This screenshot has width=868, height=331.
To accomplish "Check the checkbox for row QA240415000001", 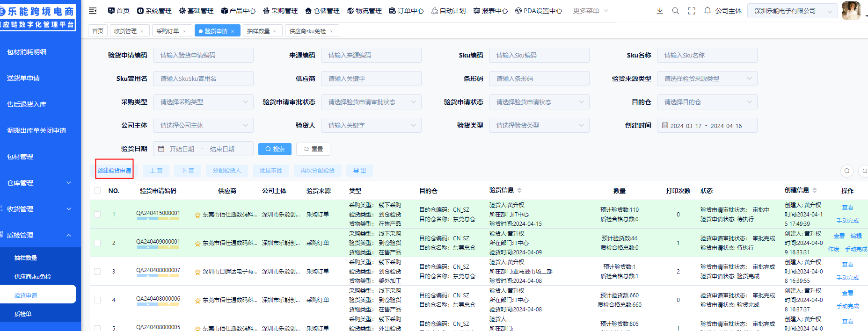I will 97,215.
